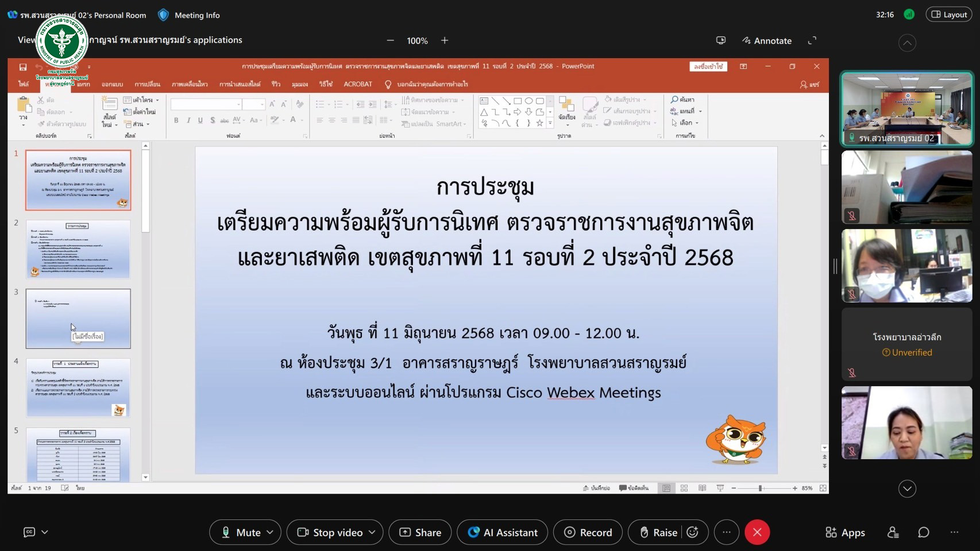Click the แชร์ share icon in PowerPoint

coord(809,84)
